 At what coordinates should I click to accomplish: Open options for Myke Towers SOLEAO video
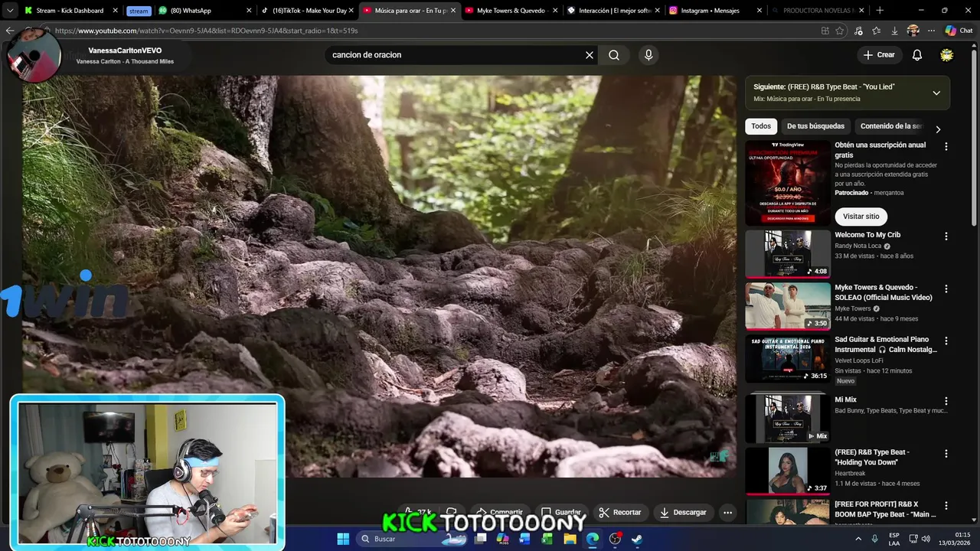946,289
